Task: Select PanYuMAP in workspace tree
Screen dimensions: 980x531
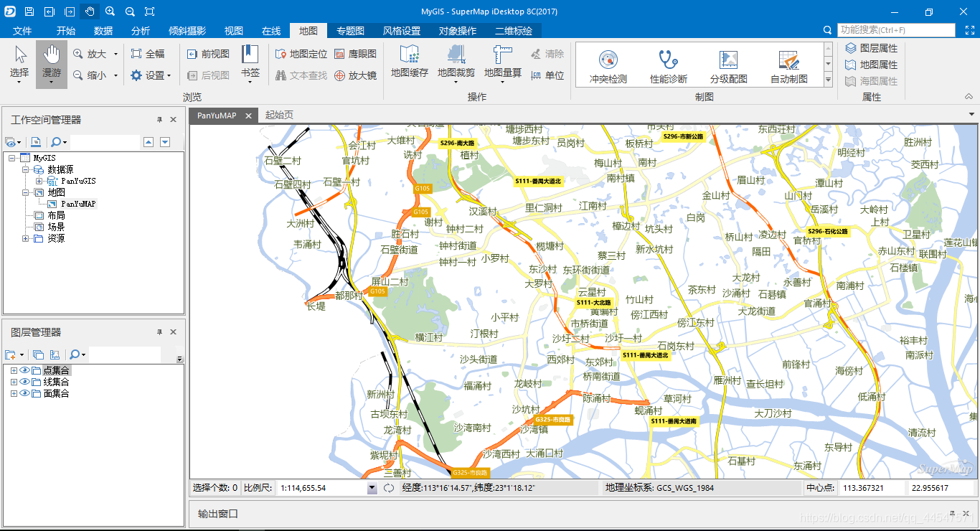Action: pyautogui.click(x=78, y=204)
